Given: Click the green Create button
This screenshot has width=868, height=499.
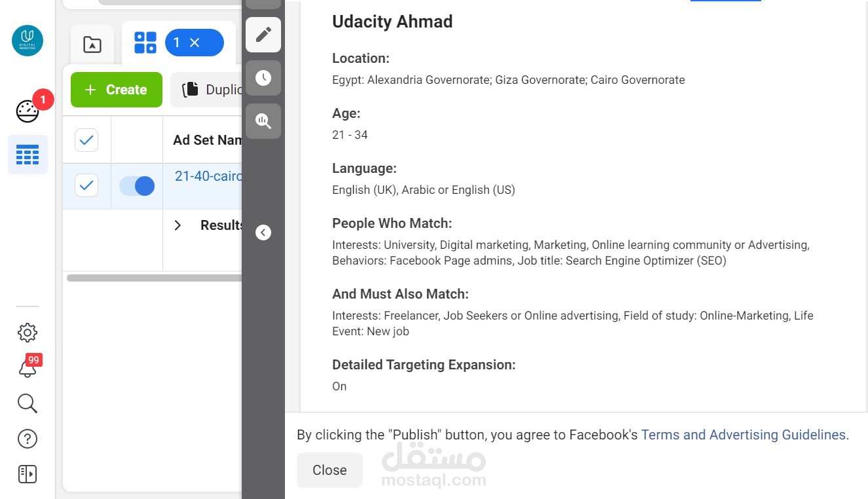Looking at the screenshot, I should click(117, 90).
